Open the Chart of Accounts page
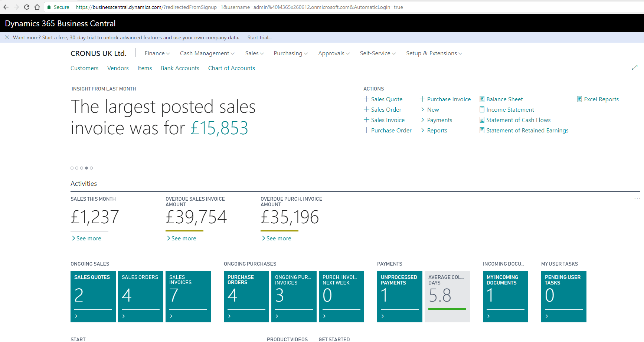 (x=231, y=68)
